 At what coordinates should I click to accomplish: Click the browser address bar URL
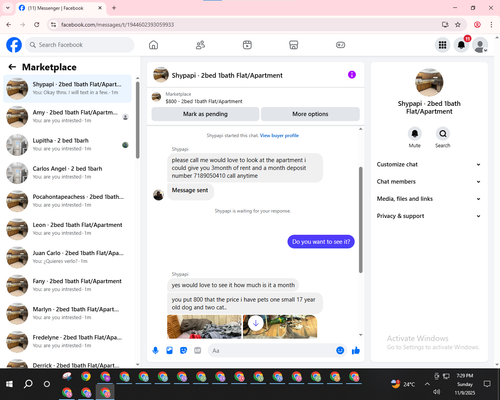[x=117, y=25]
